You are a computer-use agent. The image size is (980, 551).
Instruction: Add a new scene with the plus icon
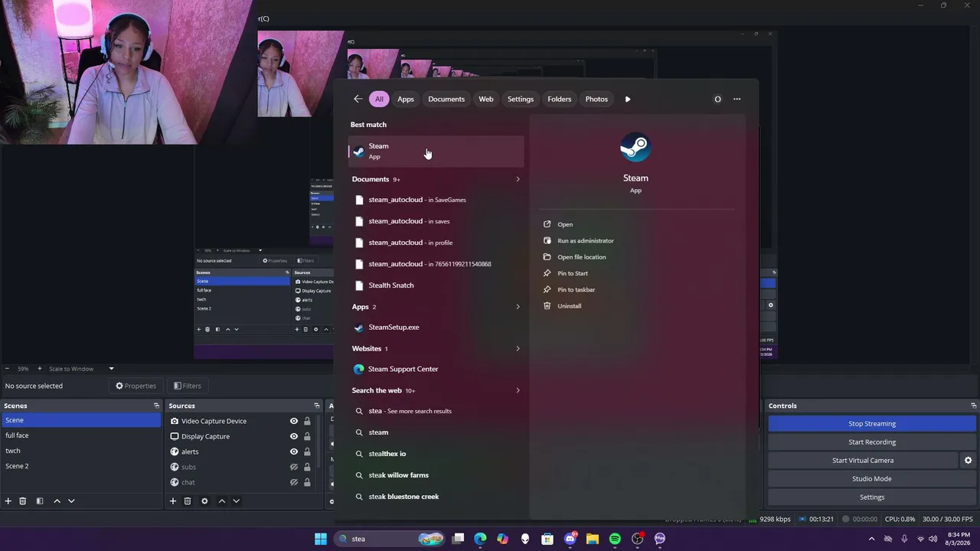(8, 501)
